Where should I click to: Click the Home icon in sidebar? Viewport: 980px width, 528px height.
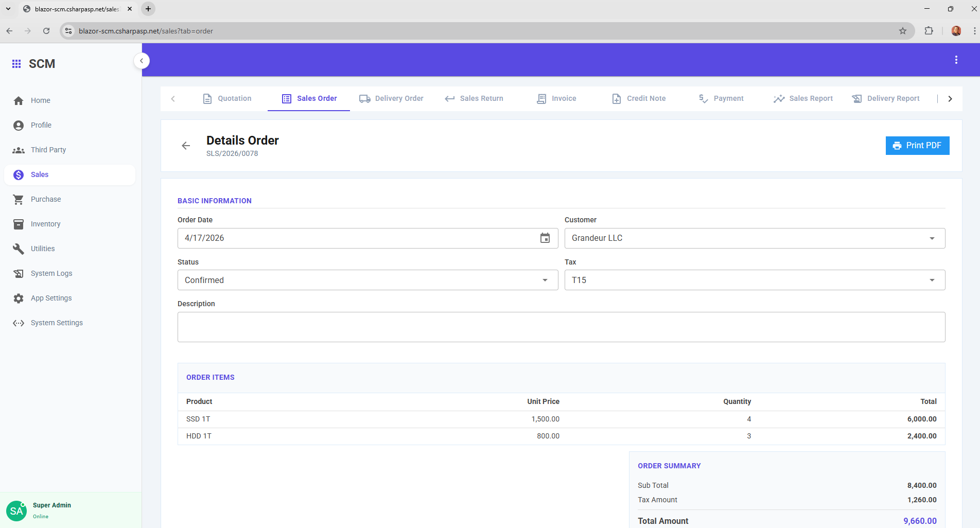pyautogui.click(x=19, y=100)
